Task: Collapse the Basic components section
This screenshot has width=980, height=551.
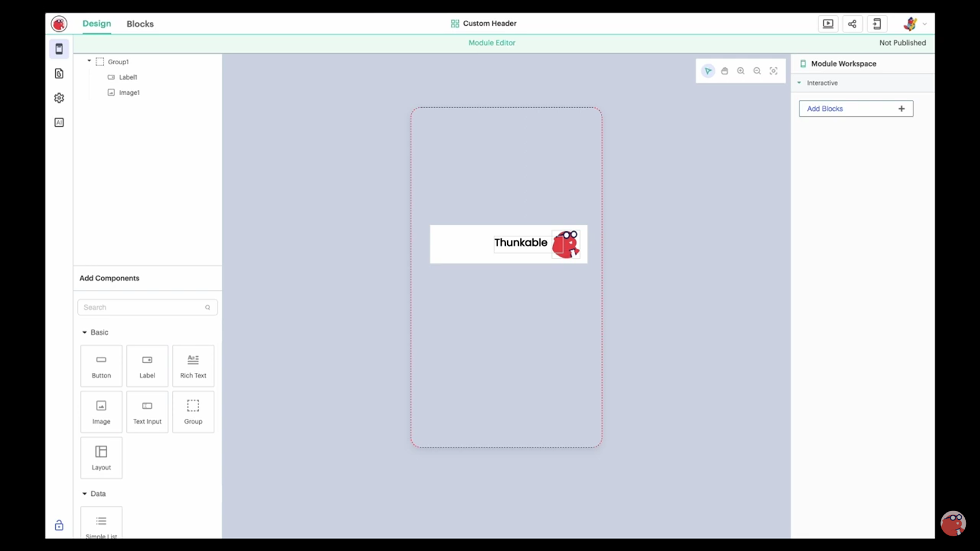Action: coord(85,332)
